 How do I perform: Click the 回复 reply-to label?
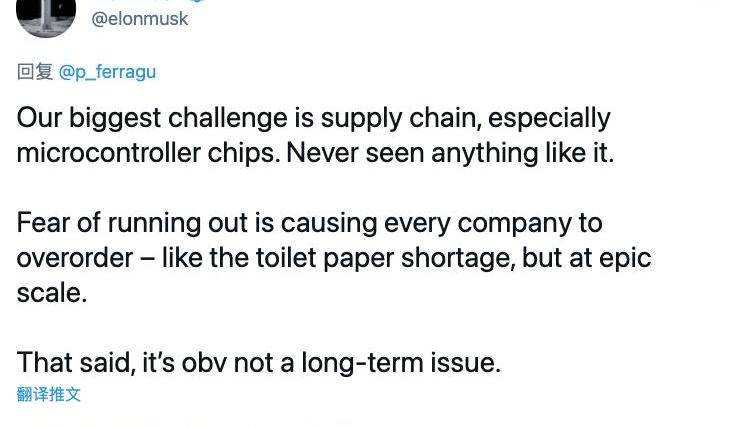click(35, 72)
